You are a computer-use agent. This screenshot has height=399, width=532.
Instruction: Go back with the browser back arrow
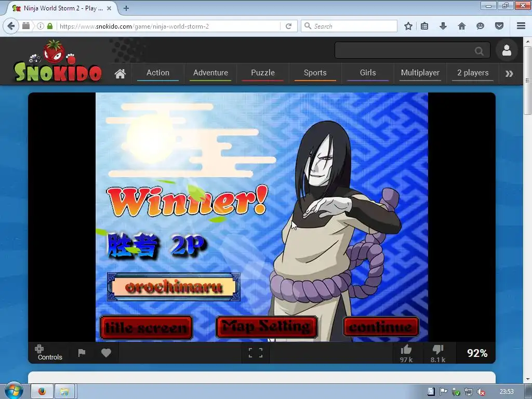(11, 26)
